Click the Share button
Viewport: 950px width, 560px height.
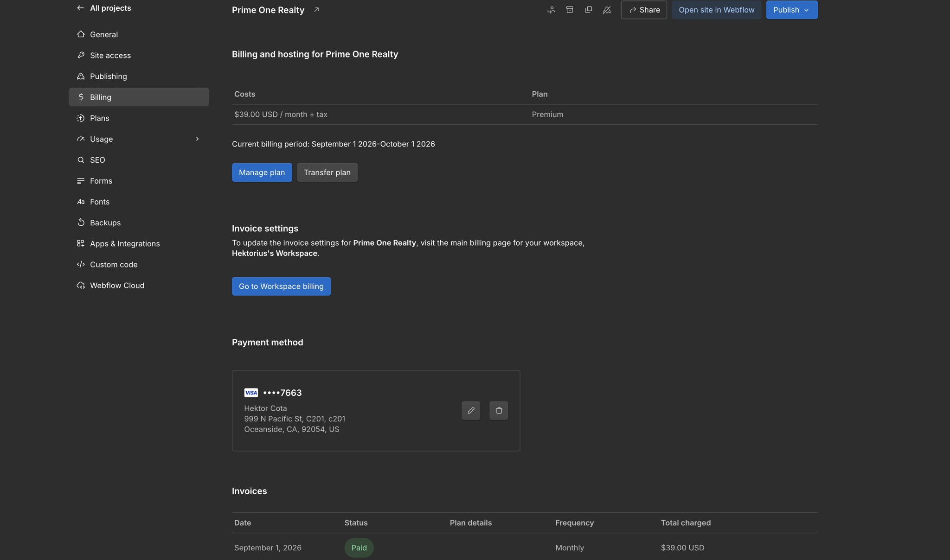pyautogui.click(x=644, y=10)
